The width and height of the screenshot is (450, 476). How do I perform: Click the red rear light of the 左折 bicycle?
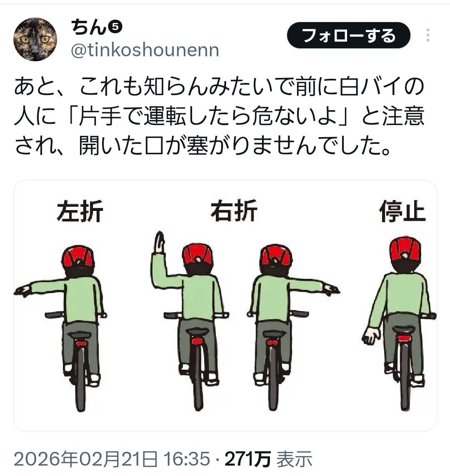(x=81, y=343)
